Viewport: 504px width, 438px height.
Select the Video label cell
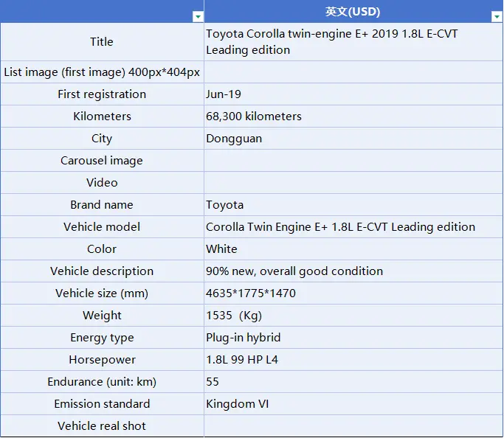(102, 183)
